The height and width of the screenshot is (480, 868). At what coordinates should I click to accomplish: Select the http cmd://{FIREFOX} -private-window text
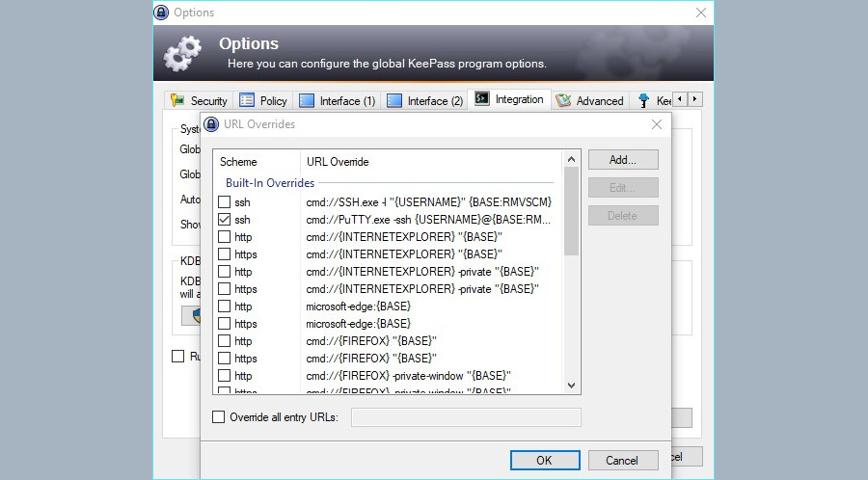pos(408,376)
